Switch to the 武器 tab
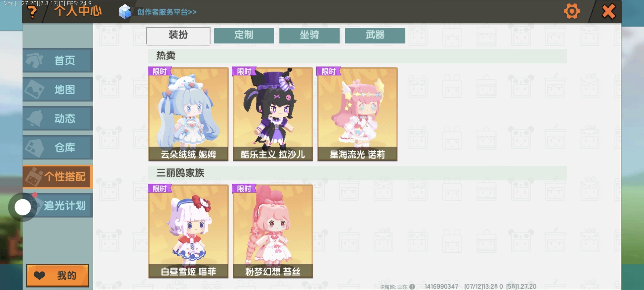 pos(375,35)
